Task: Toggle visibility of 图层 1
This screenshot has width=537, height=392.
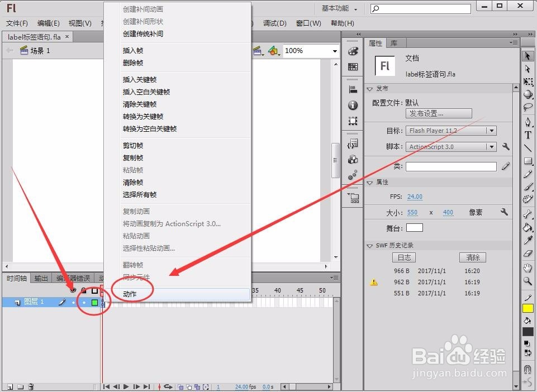Action: pos(73,302)
